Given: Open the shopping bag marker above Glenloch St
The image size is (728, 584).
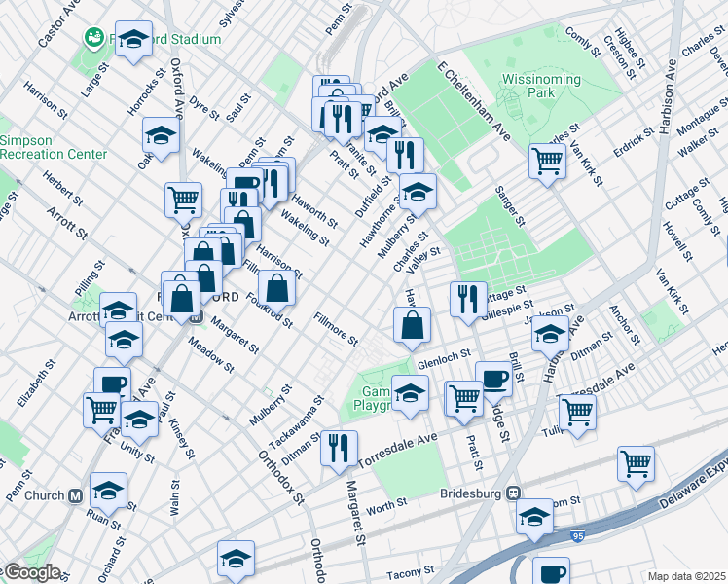Looking at the screenshot, I should [x=413, y=327].
